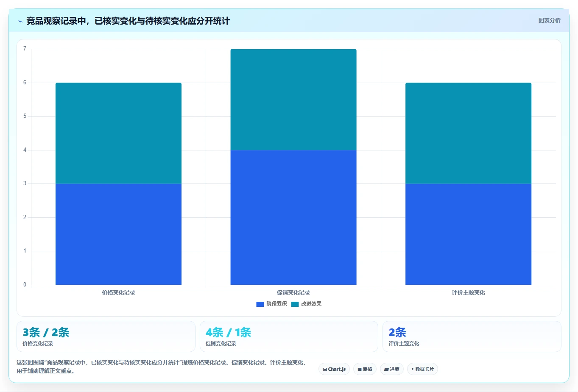Image resolution: width=578 pixels, height=392 pixels.
Task: Click the lightning icon beside the title
Action: [20, 21]
